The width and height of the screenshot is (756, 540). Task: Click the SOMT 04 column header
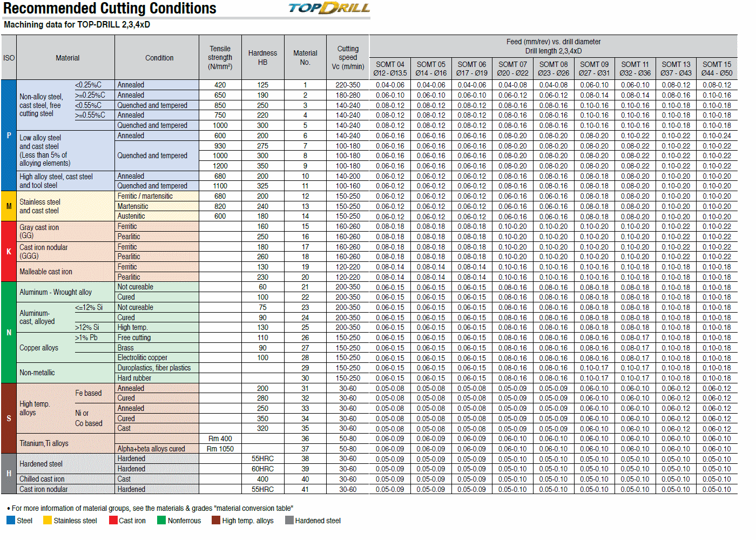pos(390,69)
